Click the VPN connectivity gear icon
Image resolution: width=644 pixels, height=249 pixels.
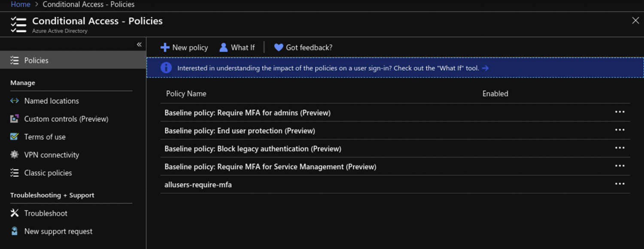tap(15, 155)
